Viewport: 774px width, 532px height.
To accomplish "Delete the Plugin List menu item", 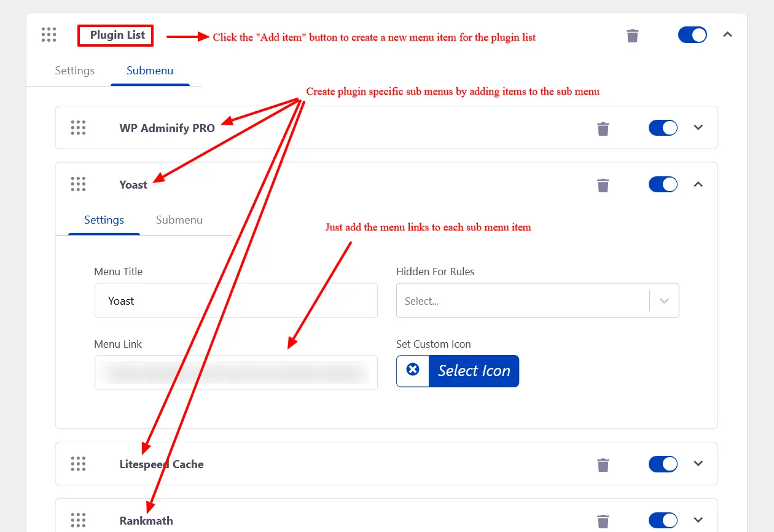I will (633, 36).
